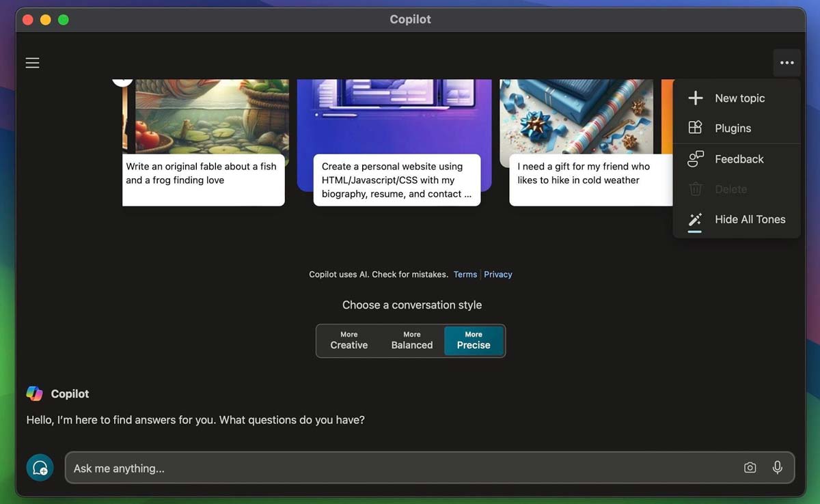820x504 pixels.
Task: Click the camera image upload icon
Action: point(750,468)
